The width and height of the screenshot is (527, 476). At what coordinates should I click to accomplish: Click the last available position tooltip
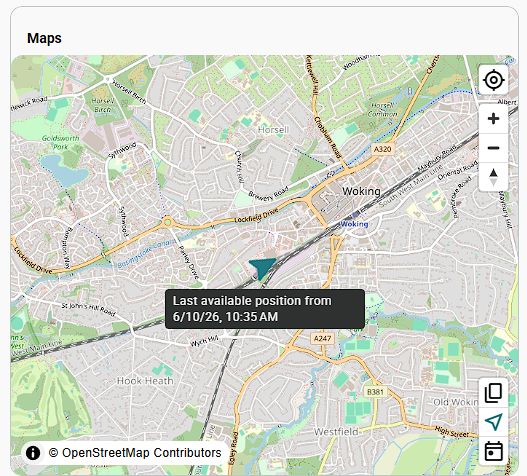coord(265,309)
